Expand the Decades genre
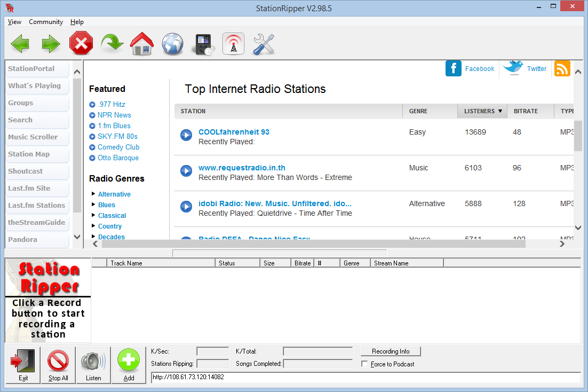The image size is (588, 392). point(93,237)
